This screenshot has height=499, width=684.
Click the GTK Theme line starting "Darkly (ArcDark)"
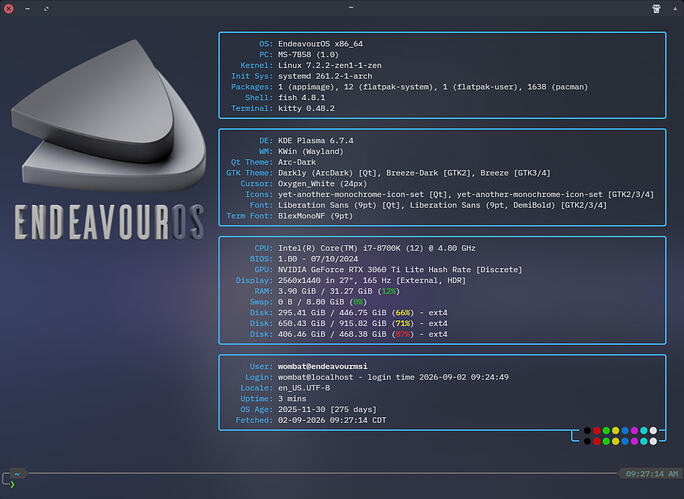[414, 173]
